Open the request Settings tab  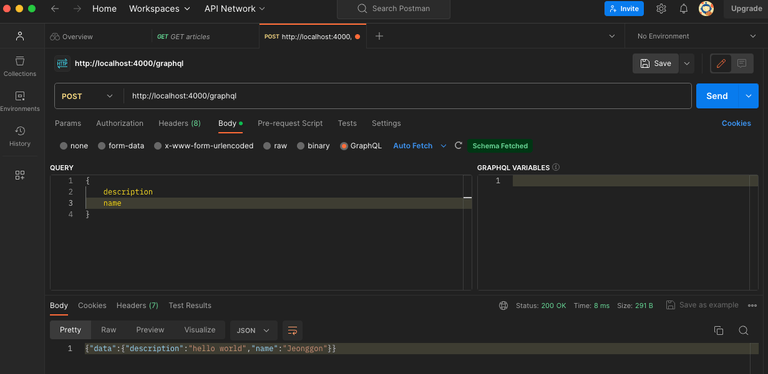click(386, 123)
